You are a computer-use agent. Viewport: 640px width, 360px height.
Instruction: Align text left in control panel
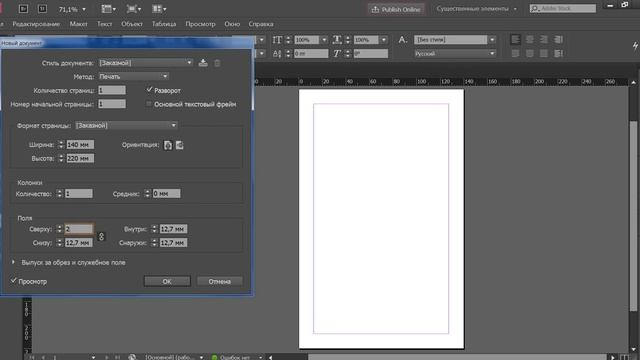click(516, 39)
